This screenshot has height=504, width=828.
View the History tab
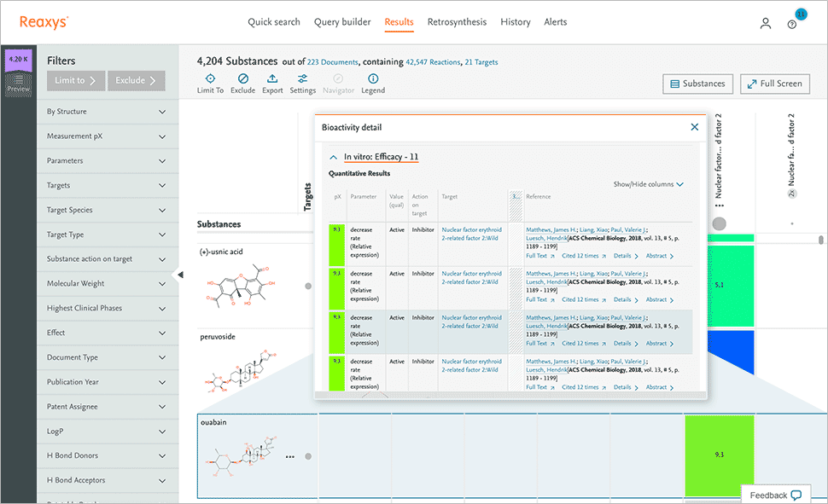[516, 21]
